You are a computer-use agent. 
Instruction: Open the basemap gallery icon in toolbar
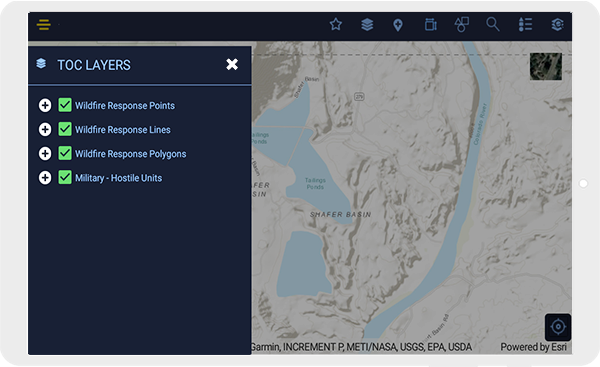pos(557,24)
